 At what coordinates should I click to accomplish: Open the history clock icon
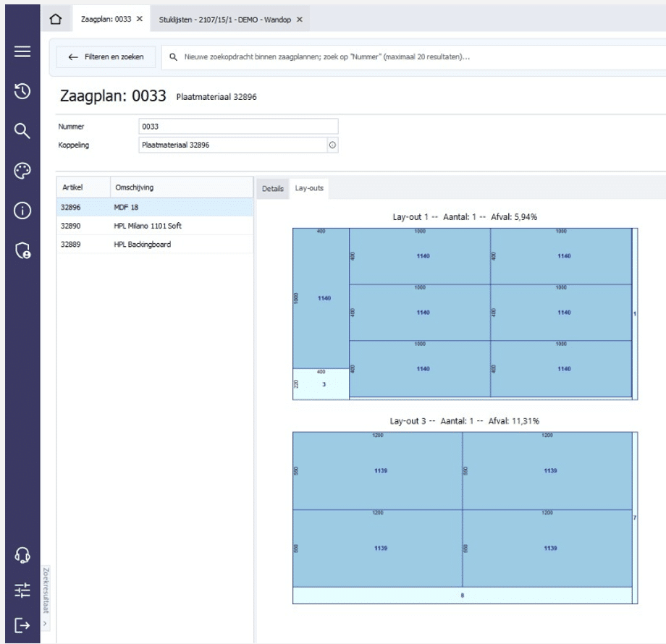tap(22, 91)
